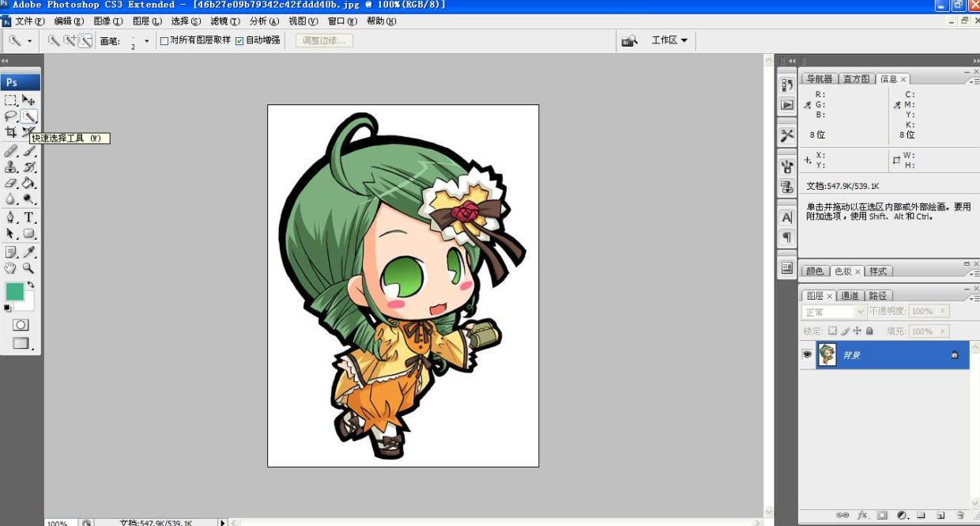The width and height of the screenshot is (980, 526).
Task: Open the 不透明度 opacity dropdown arrow
Action: click(944, 312)
